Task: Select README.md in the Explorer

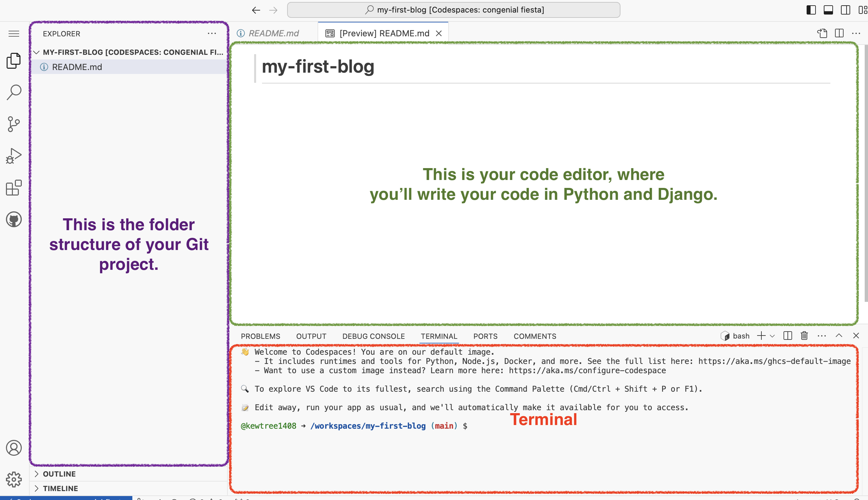Action: pyautogui.click(x=77, y=67)
